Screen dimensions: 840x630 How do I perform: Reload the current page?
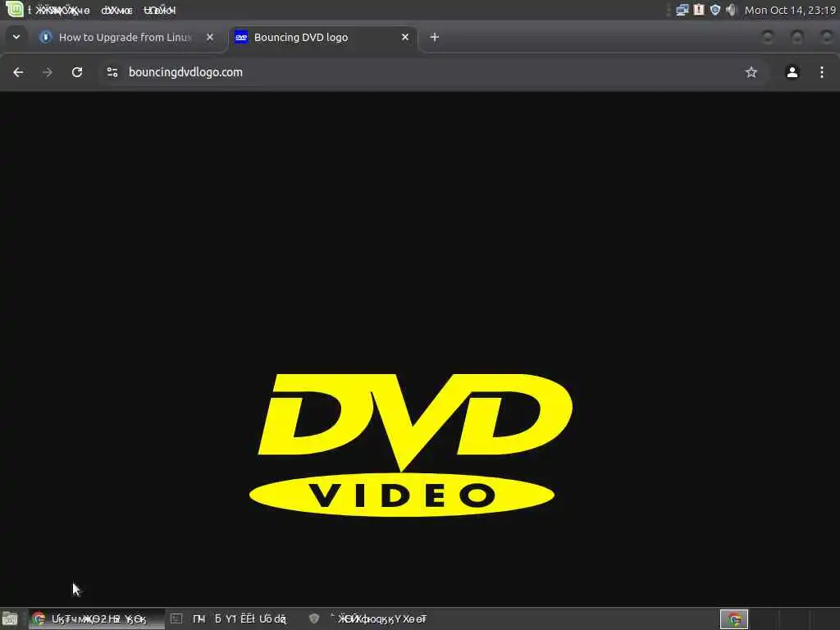[77, 72]
